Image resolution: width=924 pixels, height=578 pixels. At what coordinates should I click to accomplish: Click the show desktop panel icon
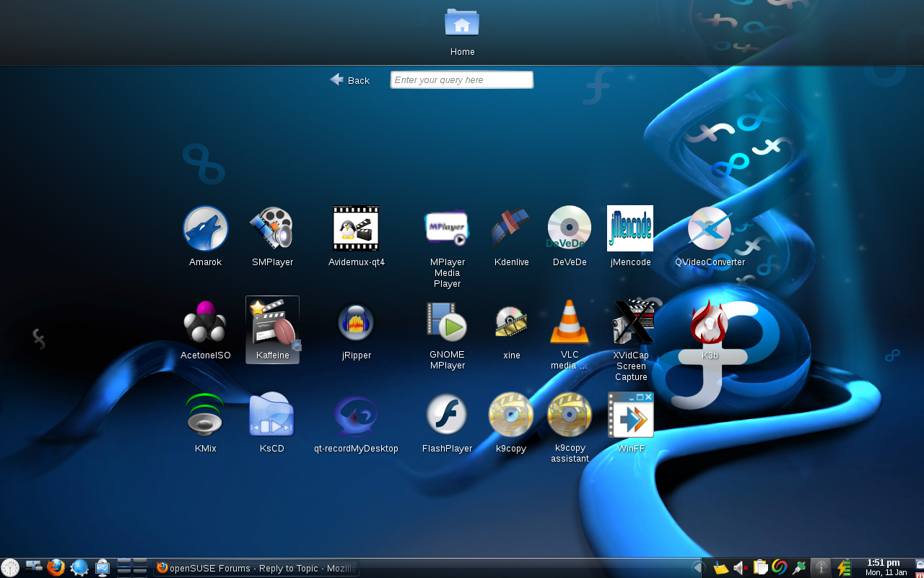[33, 567]
